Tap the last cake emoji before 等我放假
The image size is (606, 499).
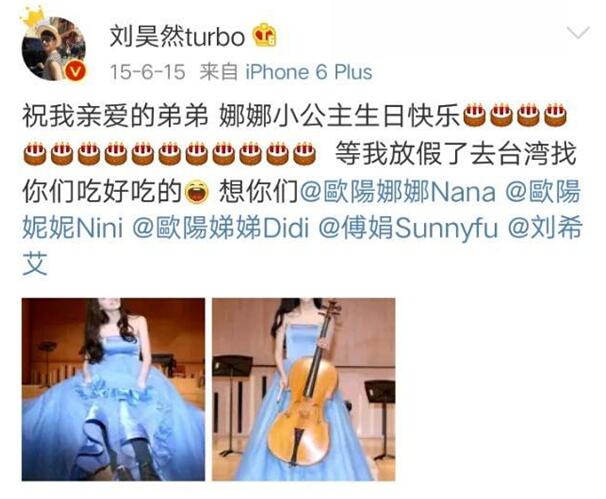coord(305,153)
